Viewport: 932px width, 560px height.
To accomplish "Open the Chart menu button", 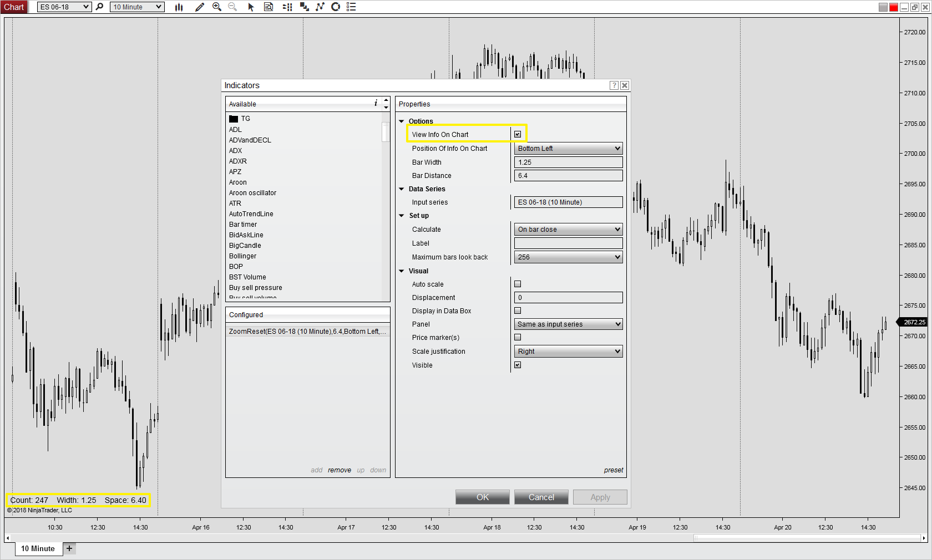I will point(14,7).
